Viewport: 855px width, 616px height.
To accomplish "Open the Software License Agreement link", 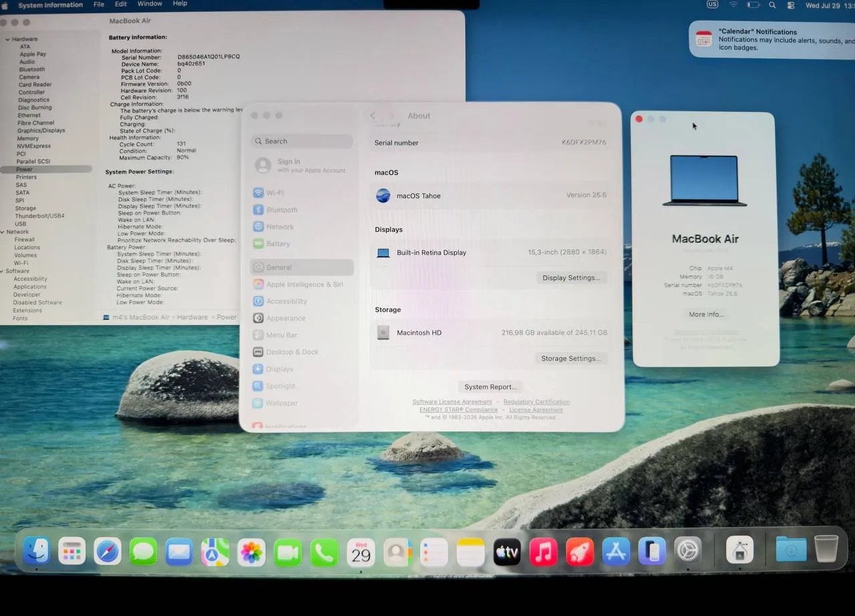I will point(452,402).
